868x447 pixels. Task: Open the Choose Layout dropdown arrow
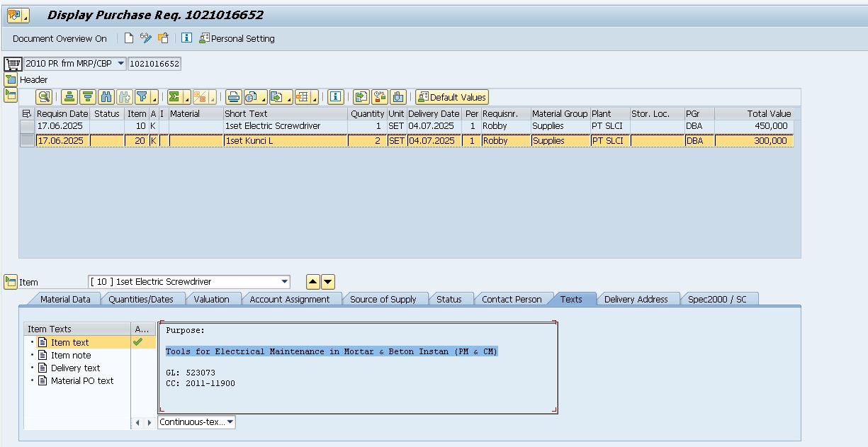315,97
